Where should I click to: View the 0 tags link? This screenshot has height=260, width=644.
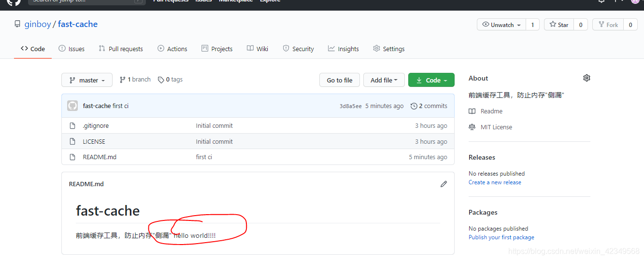point(170,80)
